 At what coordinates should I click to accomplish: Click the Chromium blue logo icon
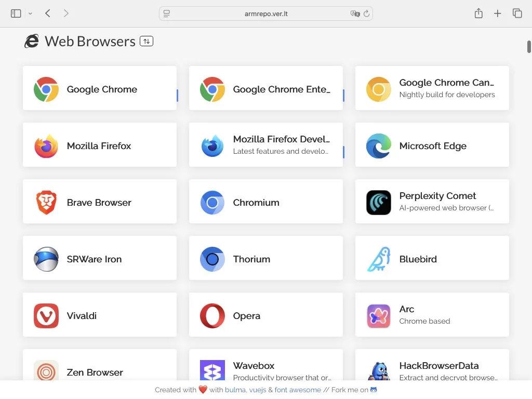coord(212,203)
